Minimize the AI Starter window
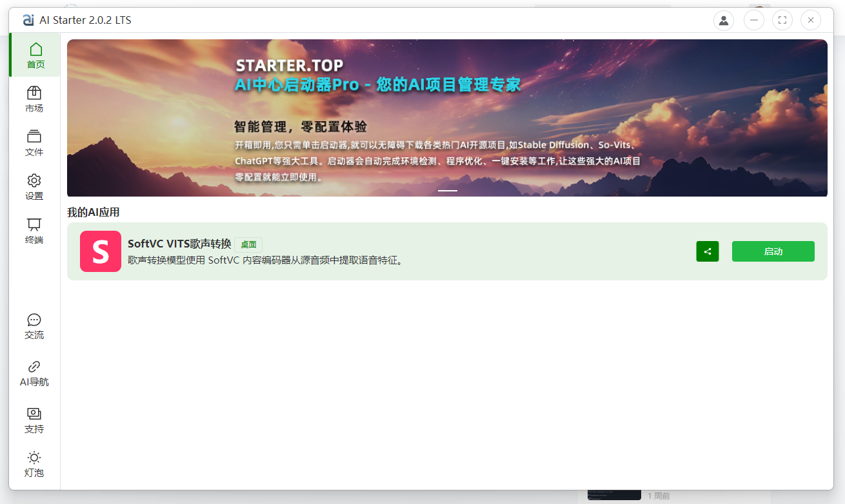Image resolution: width=845 pixels, height=504 pixels. click(754, 20)
